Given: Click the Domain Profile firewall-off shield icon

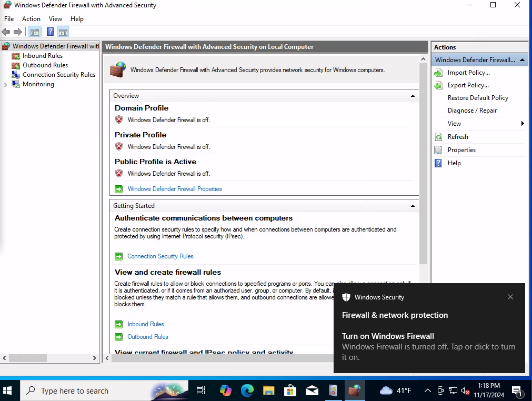Looking at the screenshot, I should click(x=119, y=119).
